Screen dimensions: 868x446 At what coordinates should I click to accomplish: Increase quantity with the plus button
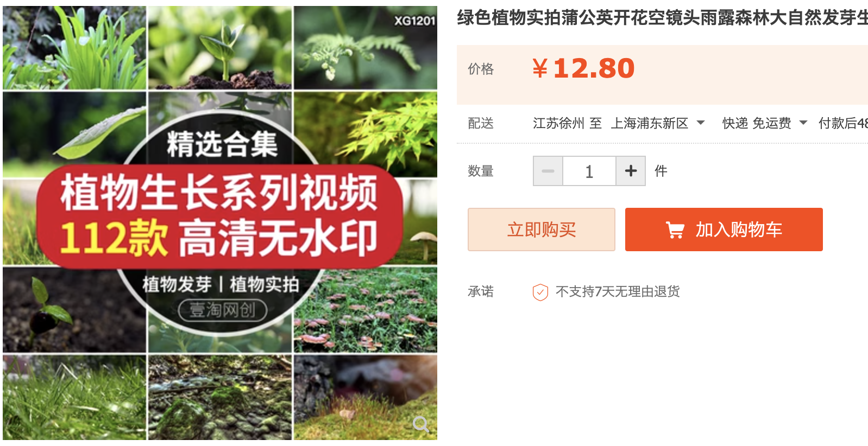coord(631,171)
